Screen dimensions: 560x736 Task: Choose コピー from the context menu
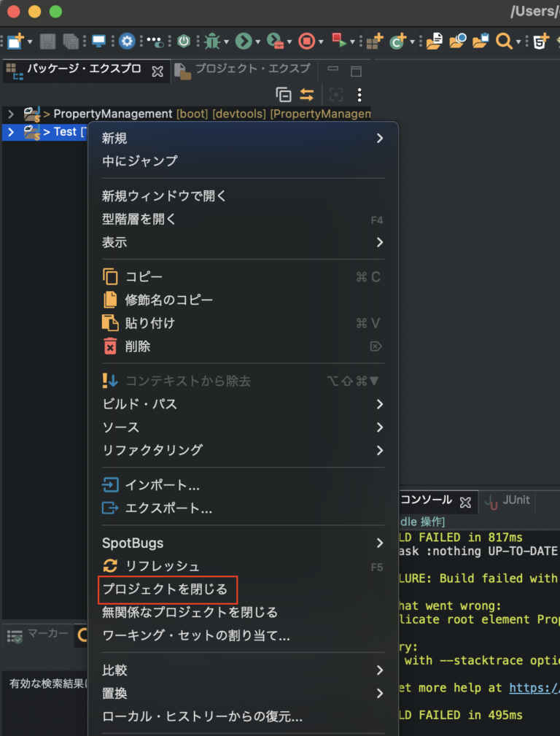pyautogui.click(x=243, y=276)
